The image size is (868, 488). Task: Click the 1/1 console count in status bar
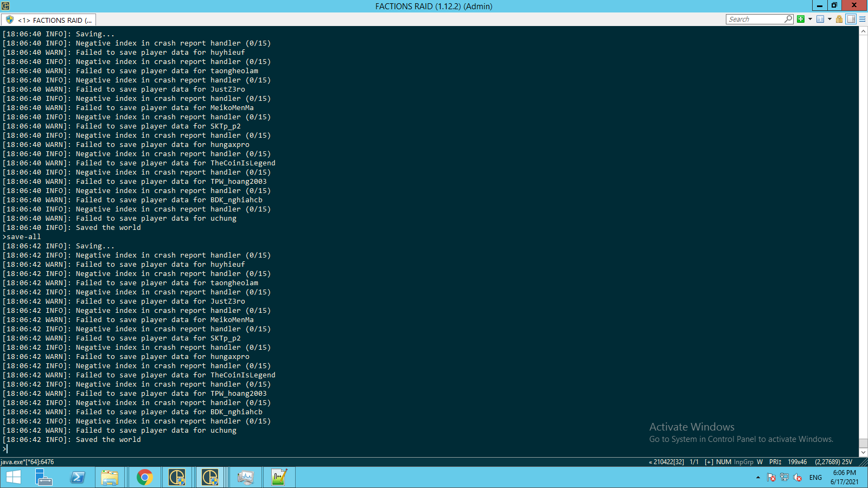pos(694,462)
